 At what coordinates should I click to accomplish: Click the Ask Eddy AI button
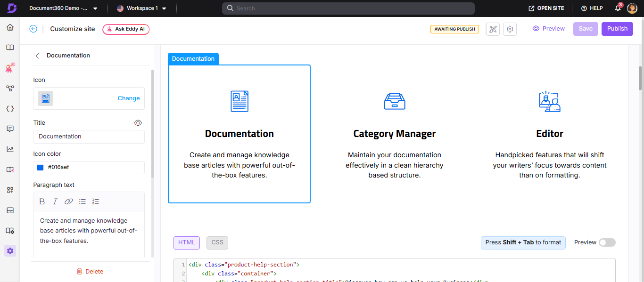coord(126,29)
